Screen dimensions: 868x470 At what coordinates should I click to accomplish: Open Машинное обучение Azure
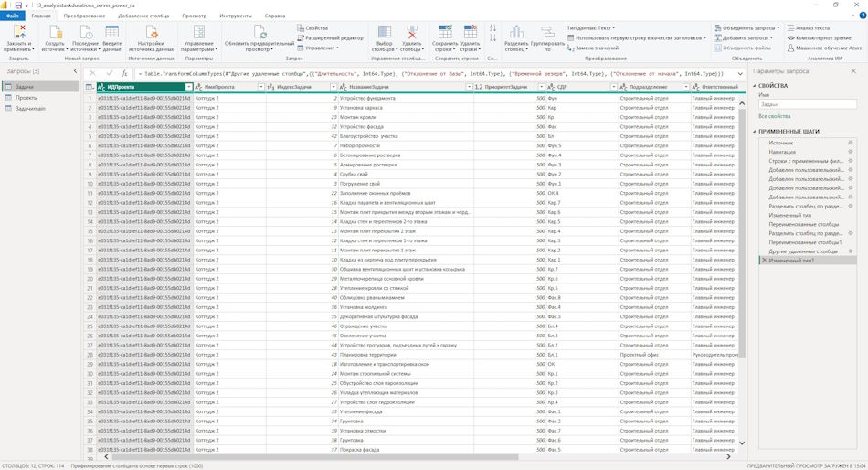824,48
